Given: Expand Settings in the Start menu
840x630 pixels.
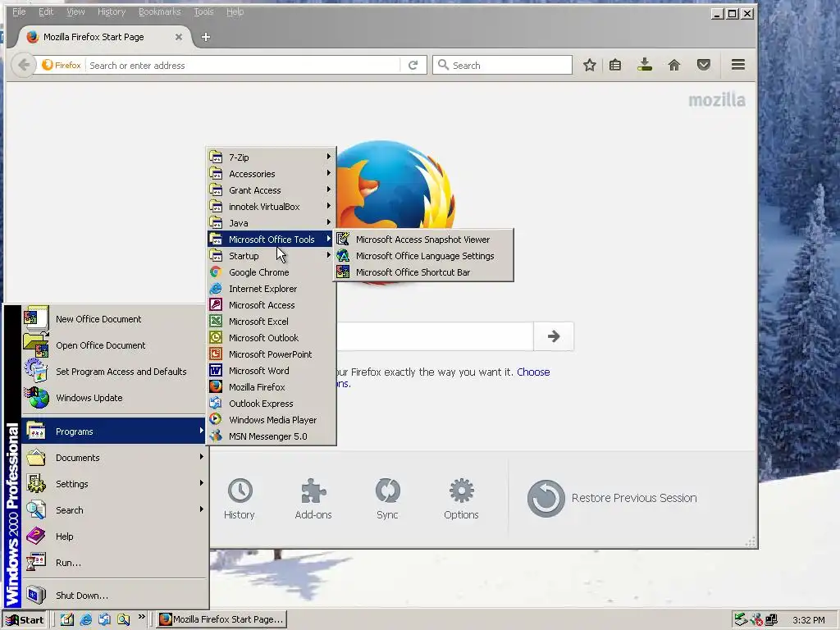Looking at the screenshot, I should click(113, 484).
